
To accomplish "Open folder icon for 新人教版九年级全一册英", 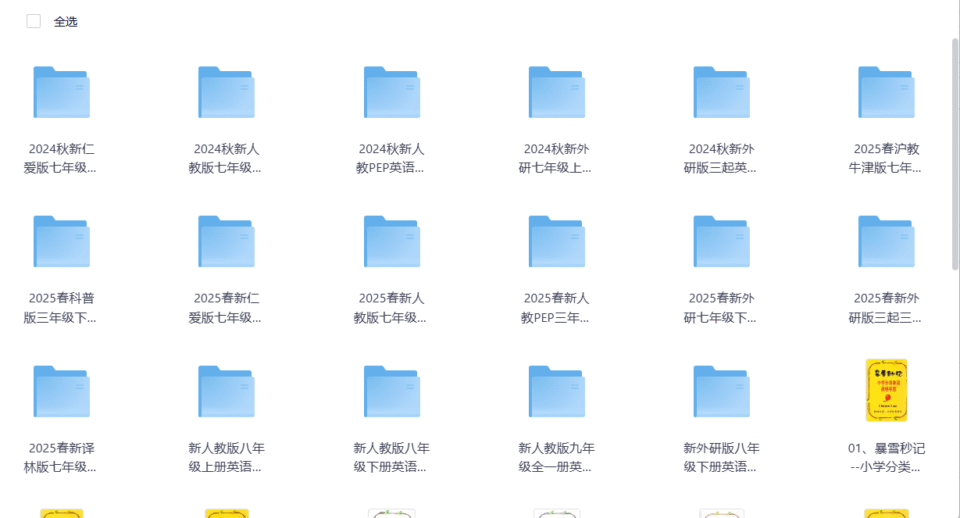I will [557, 391].
